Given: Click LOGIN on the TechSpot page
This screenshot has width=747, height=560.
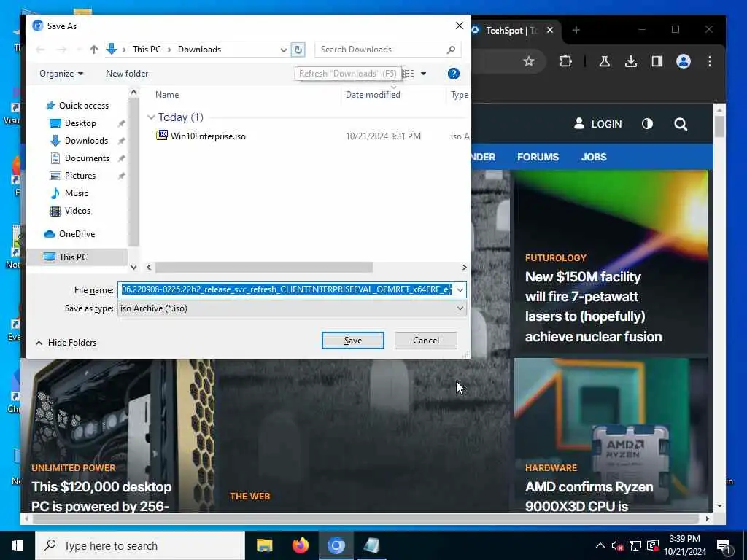Looking at the screenshot, I should tap(598, 124).
